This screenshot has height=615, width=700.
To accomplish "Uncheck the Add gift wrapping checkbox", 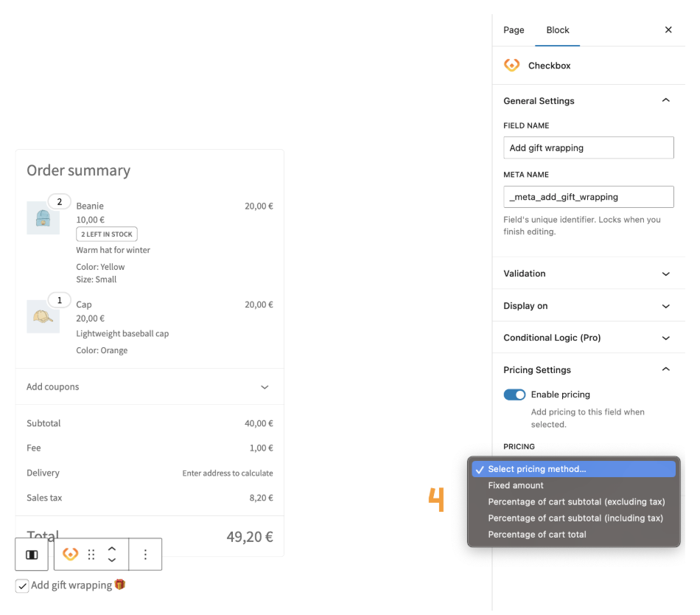I will coord(23,586).
